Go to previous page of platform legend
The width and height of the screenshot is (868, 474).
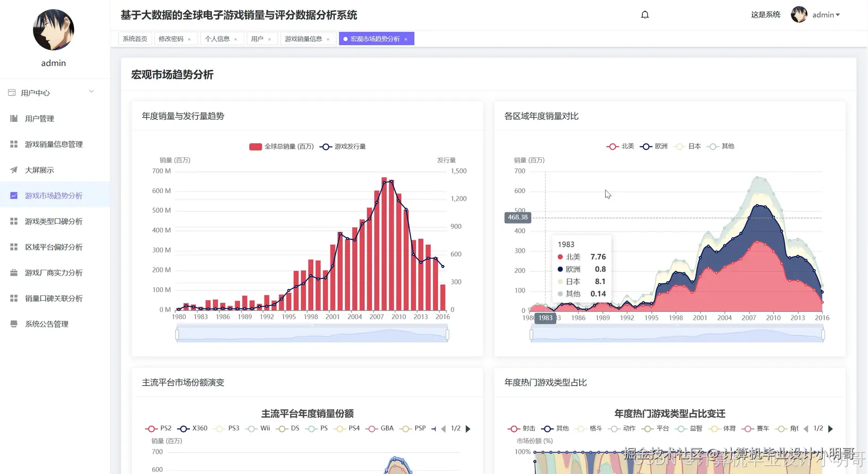point(443,429)
